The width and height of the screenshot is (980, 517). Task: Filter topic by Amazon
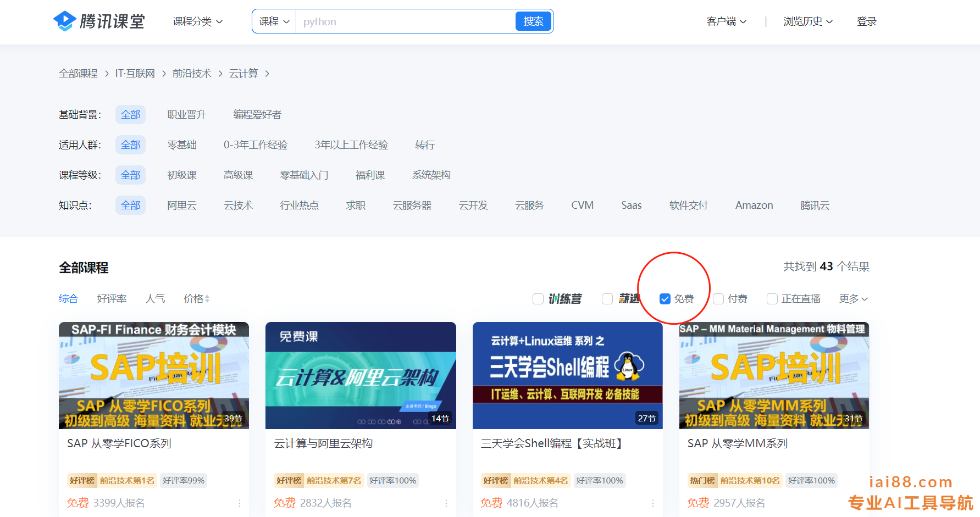(x=754, y=205)
